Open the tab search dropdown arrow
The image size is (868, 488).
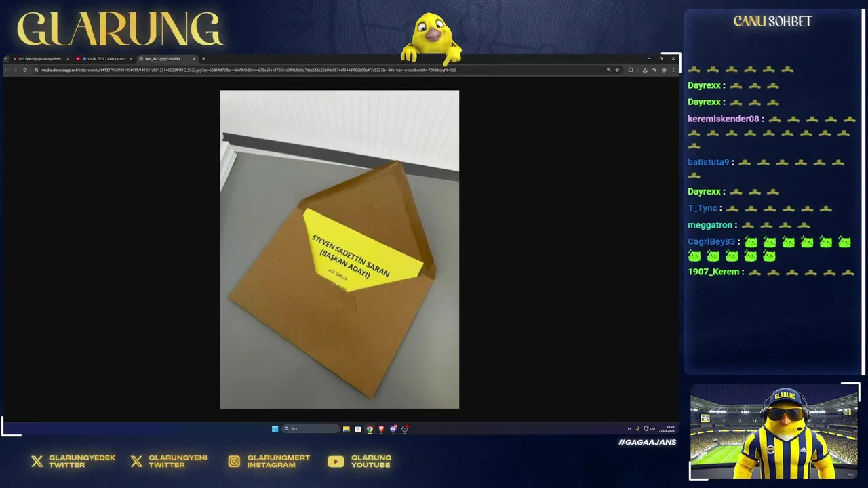click(x=5, y=59)
